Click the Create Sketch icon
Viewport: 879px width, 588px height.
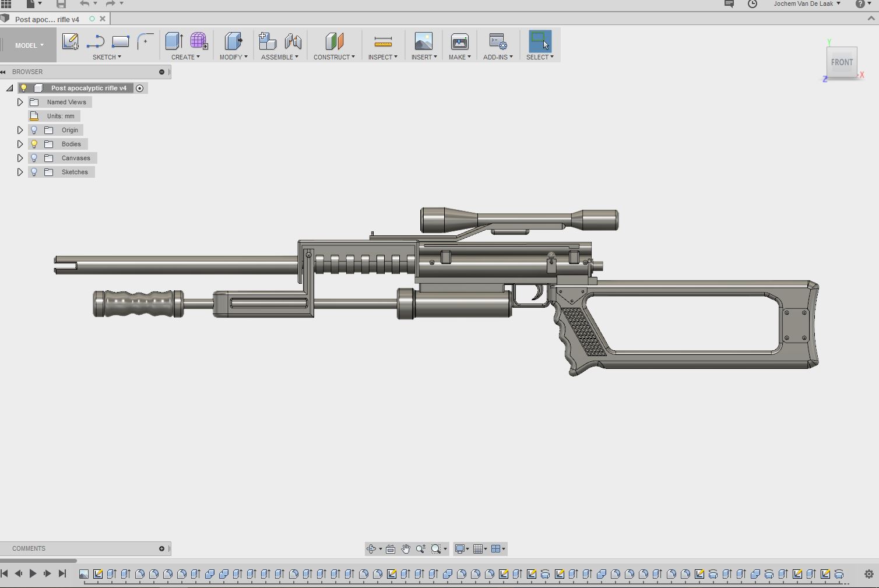click(71, 41)
